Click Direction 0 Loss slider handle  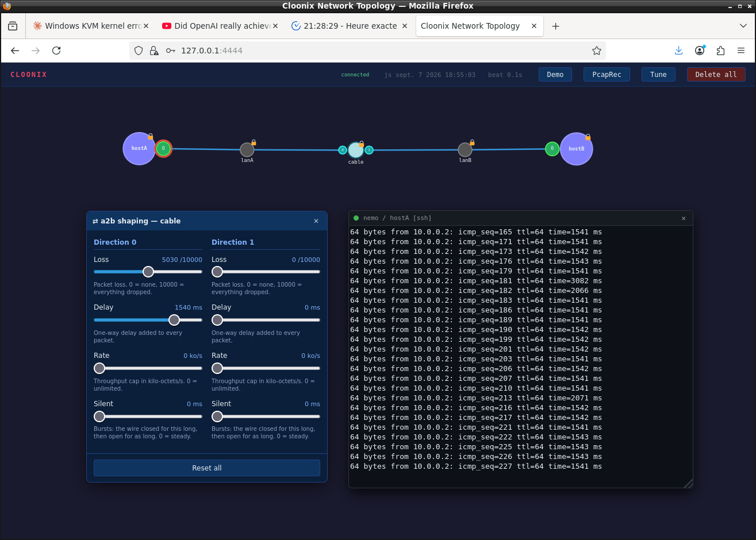148,272
